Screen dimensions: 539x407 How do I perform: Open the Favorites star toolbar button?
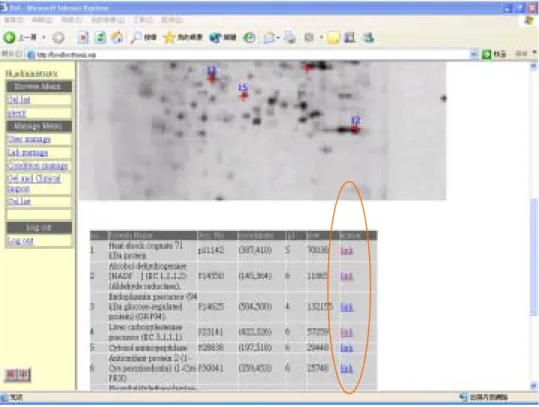pyautogui.click(x=183, y=37)
